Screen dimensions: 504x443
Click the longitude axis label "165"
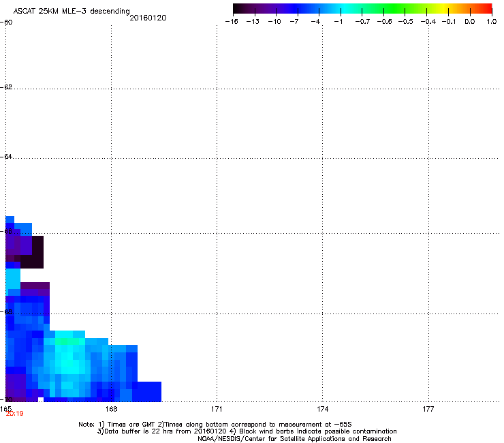click(5, 409)
